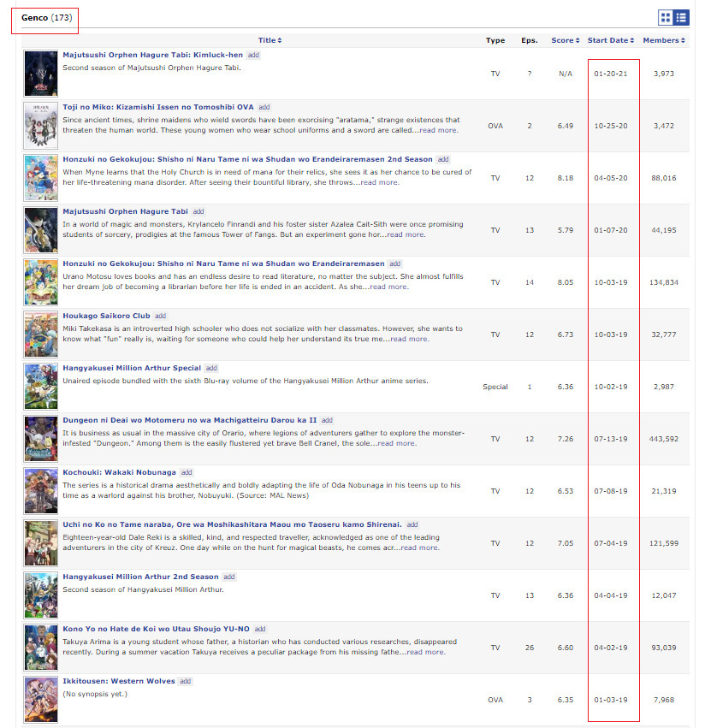Open Hangyakusei Million Arthur 2nd Season link
705x728 pixels.
pyautogui.click(x=140, y=577)
